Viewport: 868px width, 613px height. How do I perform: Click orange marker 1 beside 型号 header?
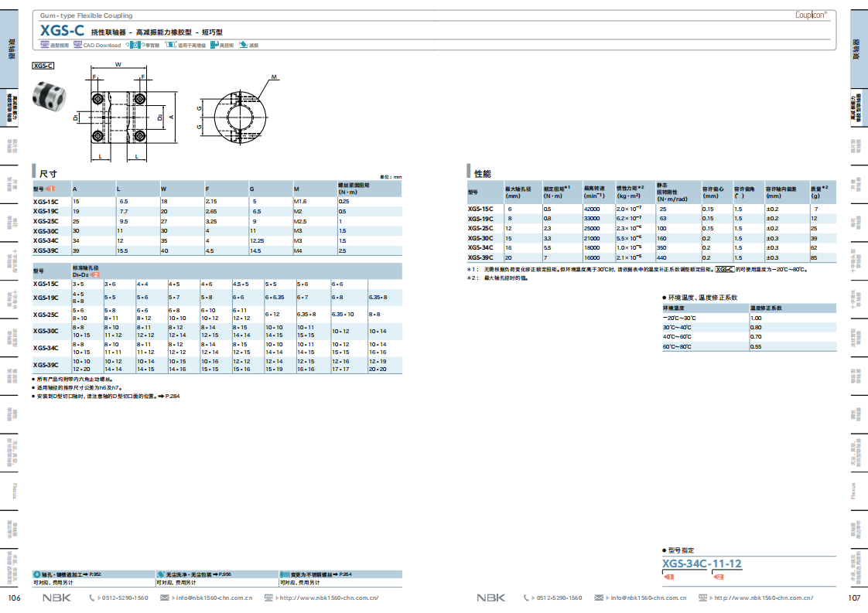[50, 189]
